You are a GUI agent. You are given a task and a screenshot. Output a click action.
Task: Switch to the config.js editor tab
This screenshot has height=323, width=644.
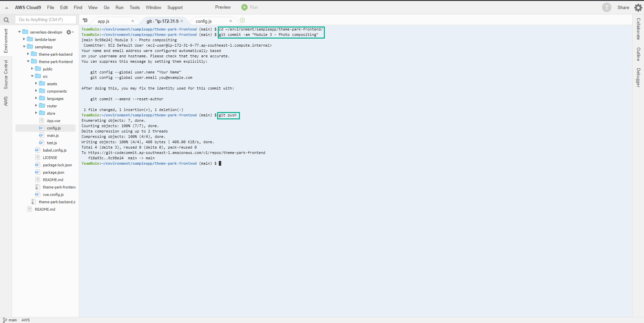[204, 21]
